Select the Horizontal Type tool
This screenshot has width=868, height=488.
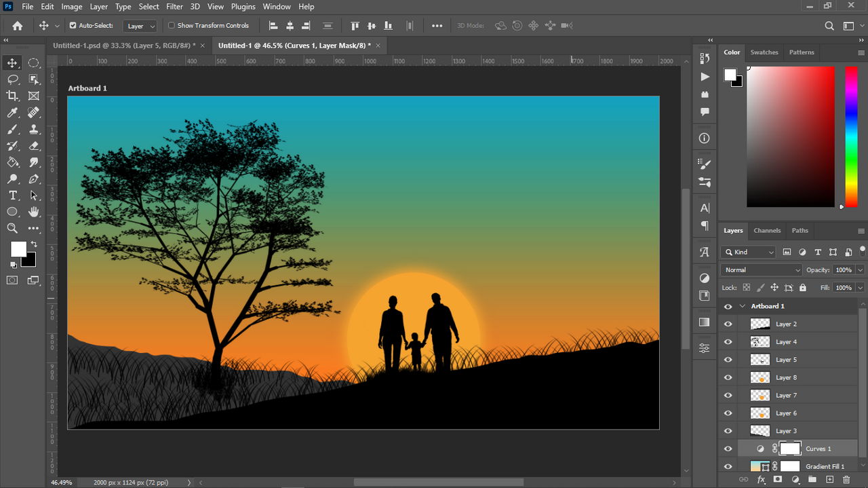point(12,195)
